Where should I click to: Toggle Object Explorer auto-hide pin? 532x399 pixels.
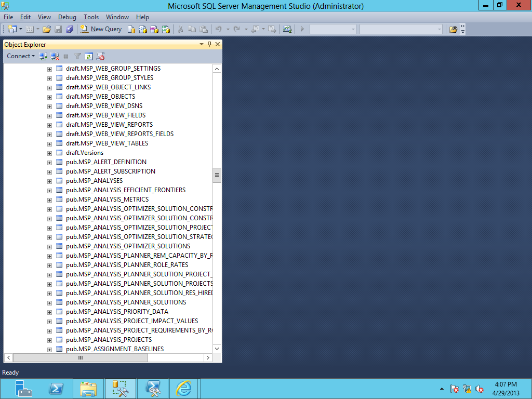(x=210, y=44)
